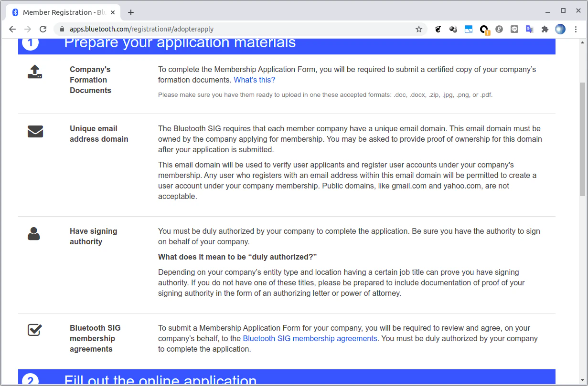Open the Extensions puzzle-piece menu
588x386 pixels.
point(545,29)
